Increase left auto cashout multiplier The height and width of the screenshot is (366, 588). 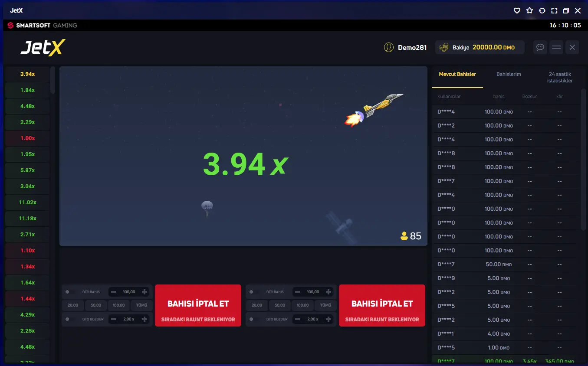[x=145, y=319]
